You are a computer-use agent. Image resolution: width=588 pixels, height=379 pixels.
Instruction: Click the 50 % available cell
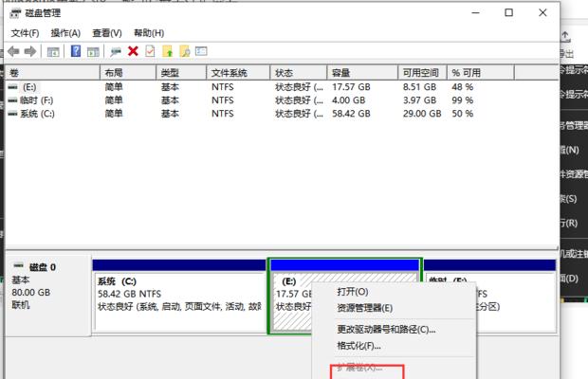pyautogui.click(x=463, y=114)
